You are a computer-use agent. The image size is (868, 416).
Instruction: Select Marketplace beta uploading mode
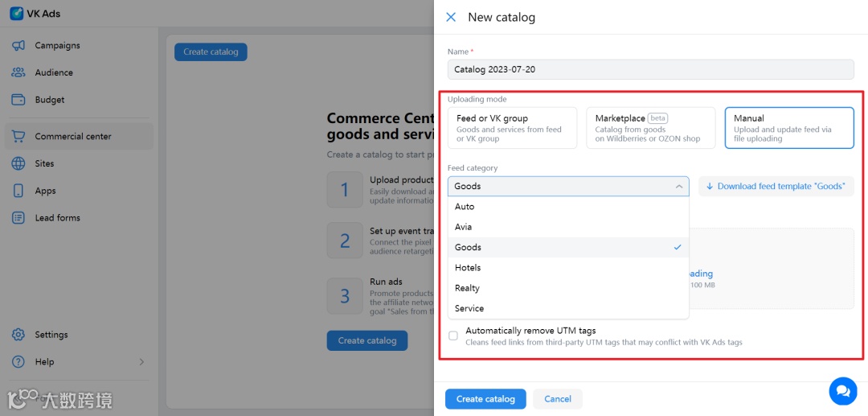click(650, 128)
